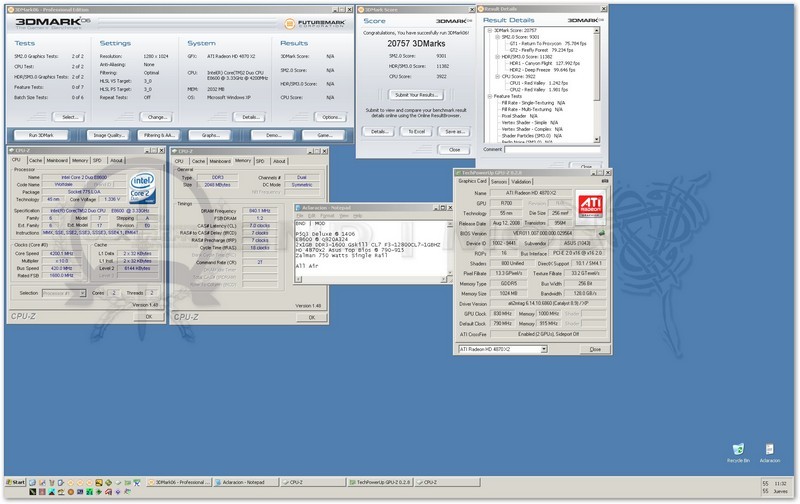
Task: Open the Processor selection dropdown in CPU-Z
Action: 82,293
